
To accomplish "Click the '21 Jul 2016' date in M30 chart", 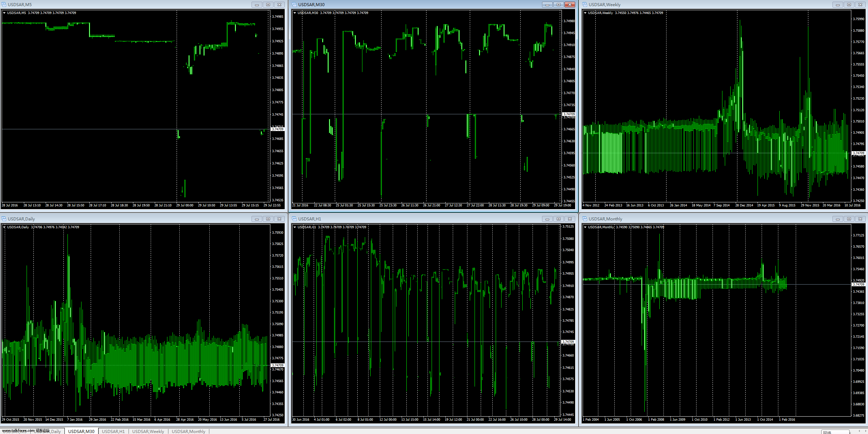I will tap(300, 205).
